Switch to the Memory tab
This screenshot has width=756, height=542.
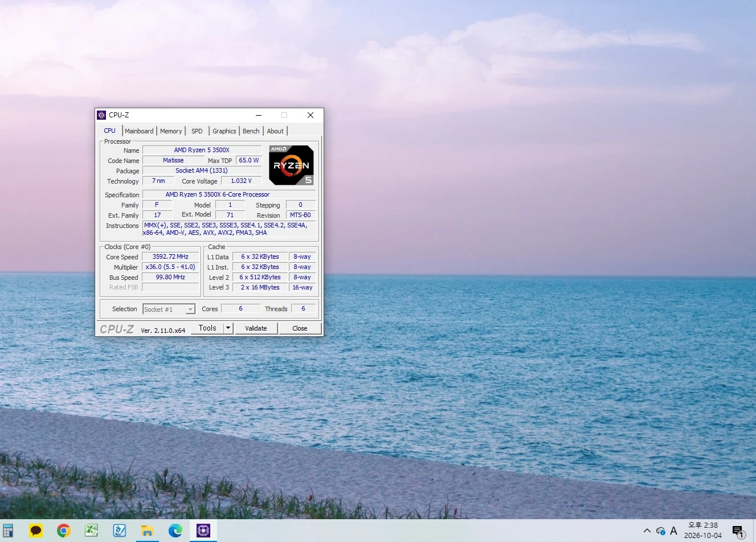[x=171, y=131]
